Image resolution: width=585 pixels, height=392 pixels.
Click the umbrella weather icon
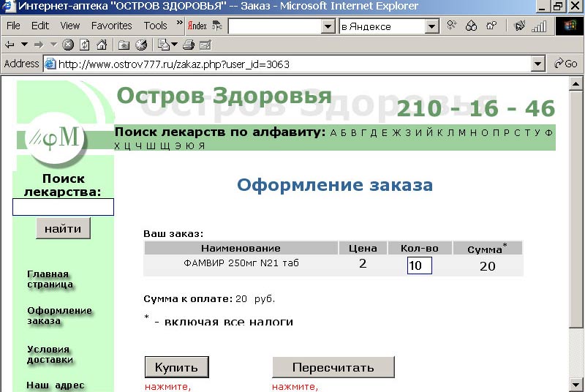point(216,26)
